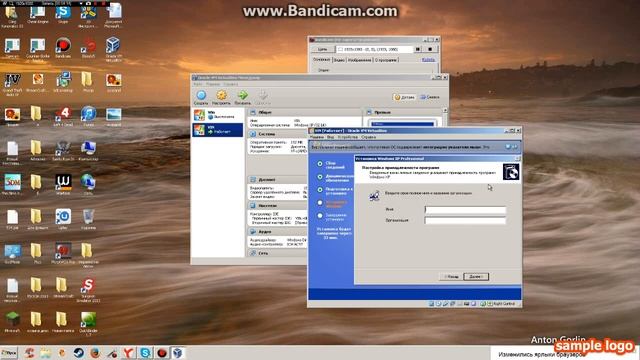
Task: Open the Help menu in the VM window
Action: click(x=369, y=137)
